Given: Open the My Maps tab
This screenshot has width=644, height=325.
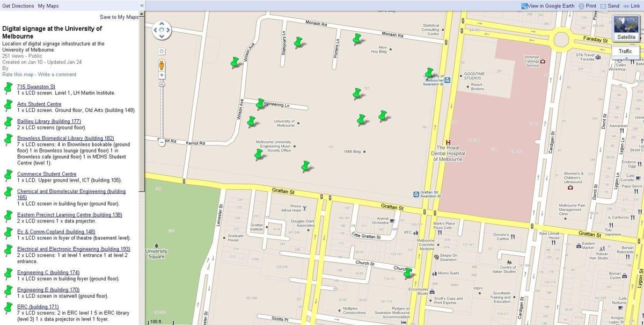Looking at the screenshot, I should [x=48, y=6].
